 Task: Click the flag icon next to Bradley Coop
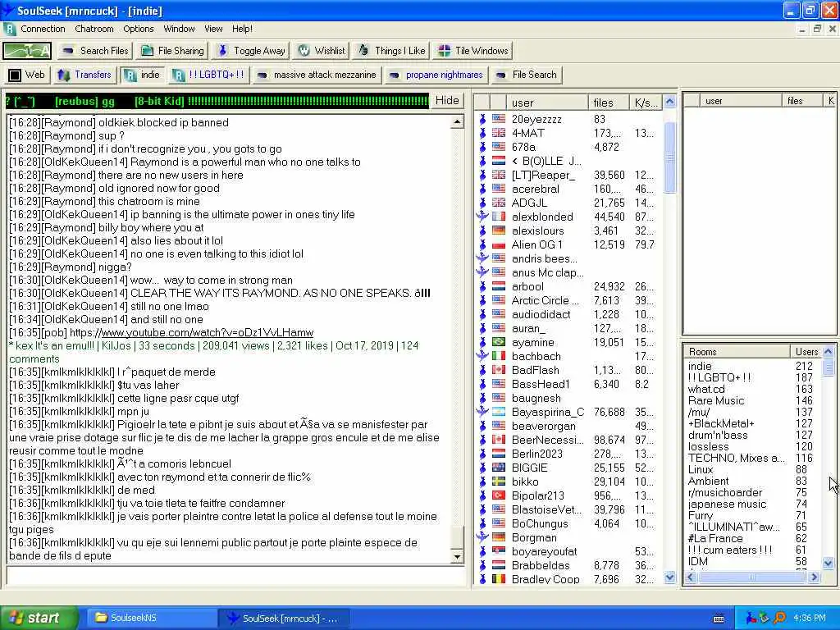pyautogui.click(x=499, y=578)
